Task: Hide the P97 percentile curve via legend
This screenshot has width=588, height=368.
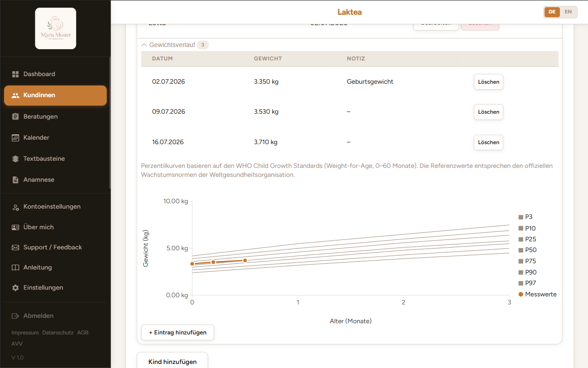Action: [x=527, y=283]
